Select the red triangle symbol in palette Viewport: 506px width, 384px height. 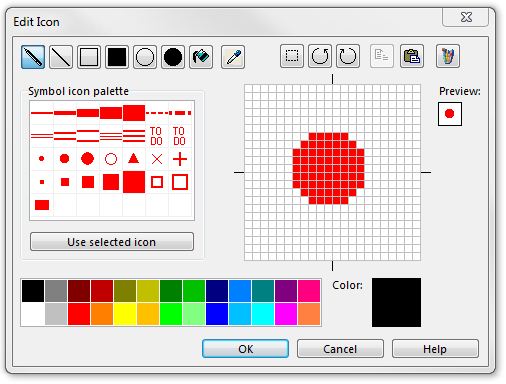coord(134,159)
